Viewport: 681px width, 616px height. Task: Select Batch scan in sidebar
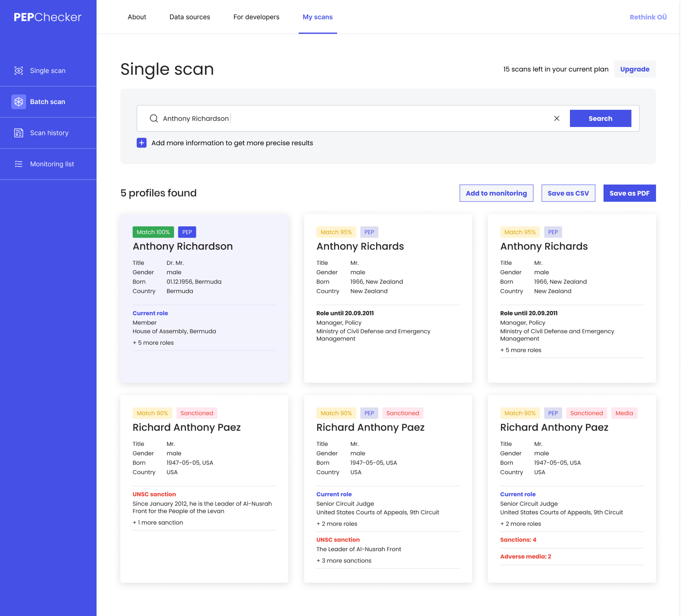point(48,102)
